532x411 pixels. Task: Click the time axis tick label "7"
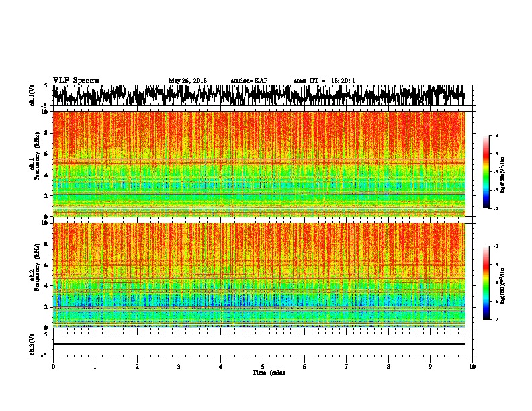tap(347, 367)
